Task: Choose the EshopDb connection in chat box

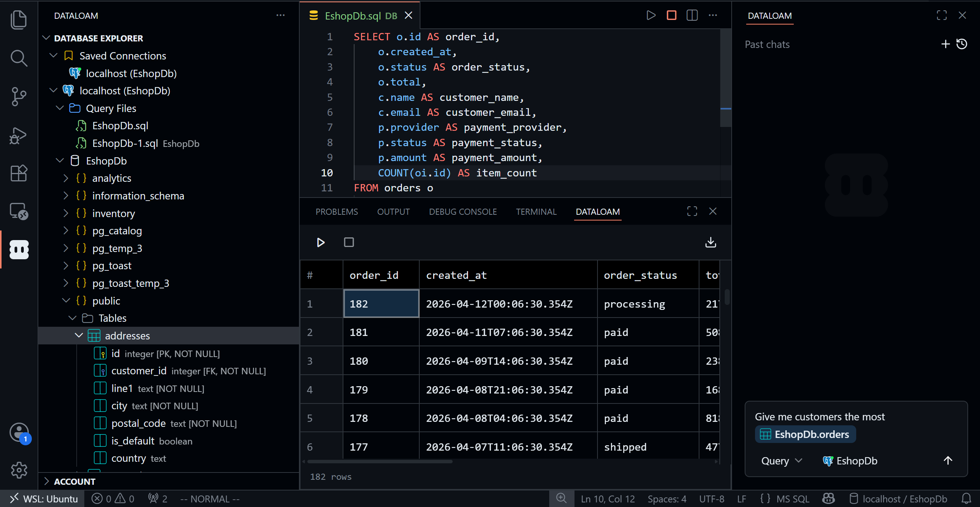Action: coord(850,461)
